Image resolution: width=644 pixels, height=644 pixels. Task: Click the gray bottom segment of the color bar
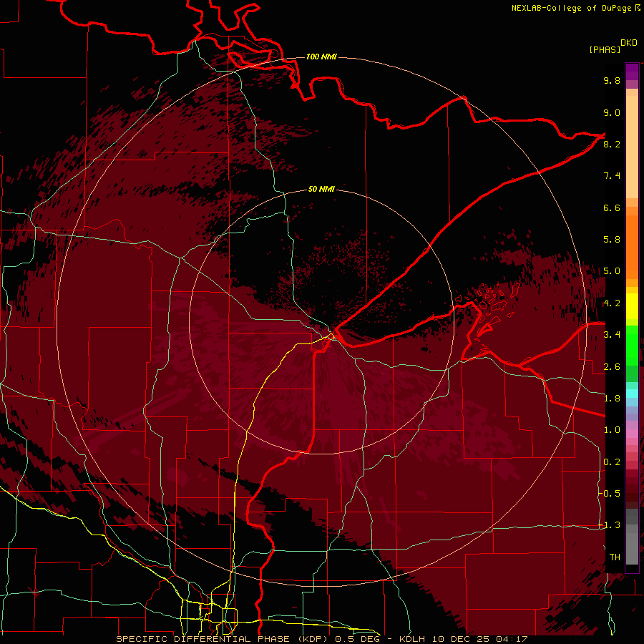click(x=632, y=545)
